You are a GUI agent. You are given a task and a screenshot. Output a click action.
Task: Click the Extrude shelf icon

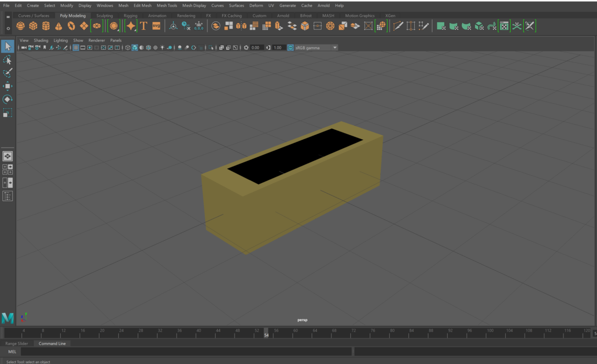pos(279,26)
